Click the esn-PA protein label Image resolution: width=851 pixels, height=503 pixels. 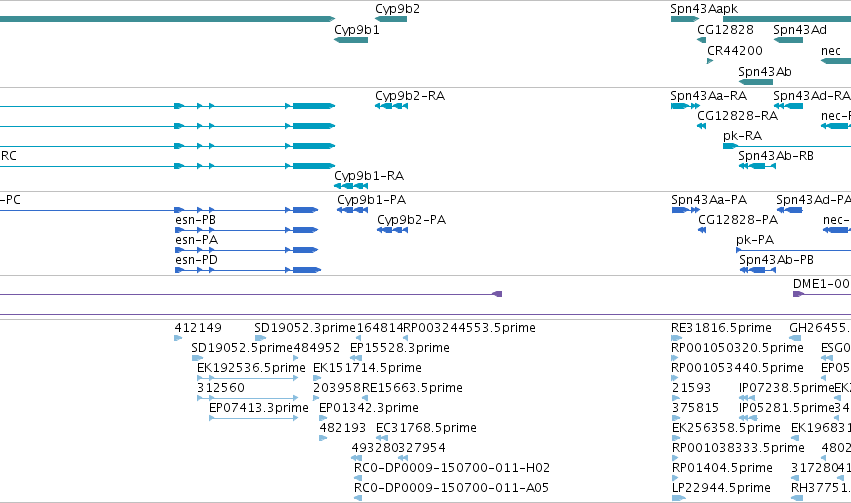(x=196, y=240)
